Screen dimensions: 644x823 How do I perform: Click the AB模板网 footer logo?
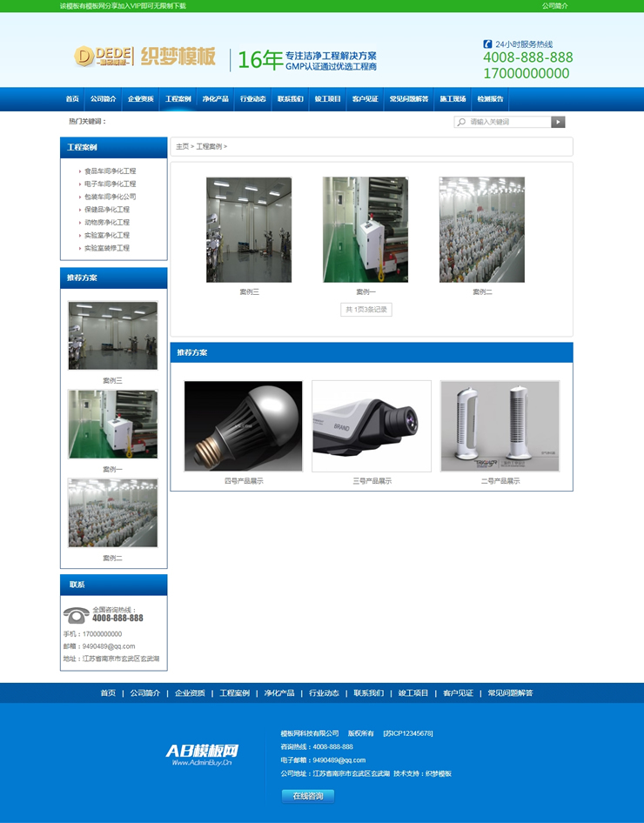202,753
